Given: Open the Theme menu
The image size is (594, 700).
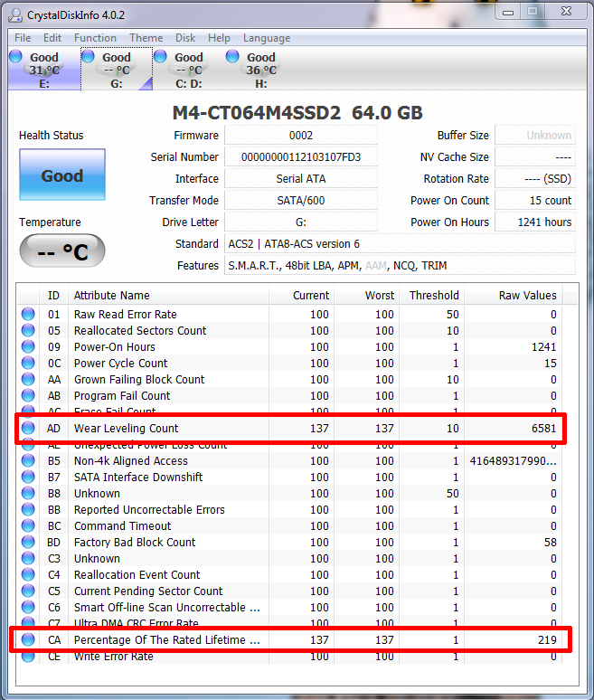Looking at the screenshot, I should click(x=146, y=38).
